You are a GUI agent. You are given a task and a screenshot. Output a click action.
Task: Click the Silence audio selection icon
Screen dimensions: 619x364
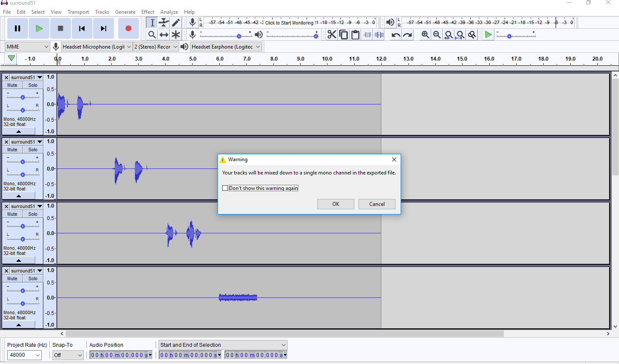[379, 35]
